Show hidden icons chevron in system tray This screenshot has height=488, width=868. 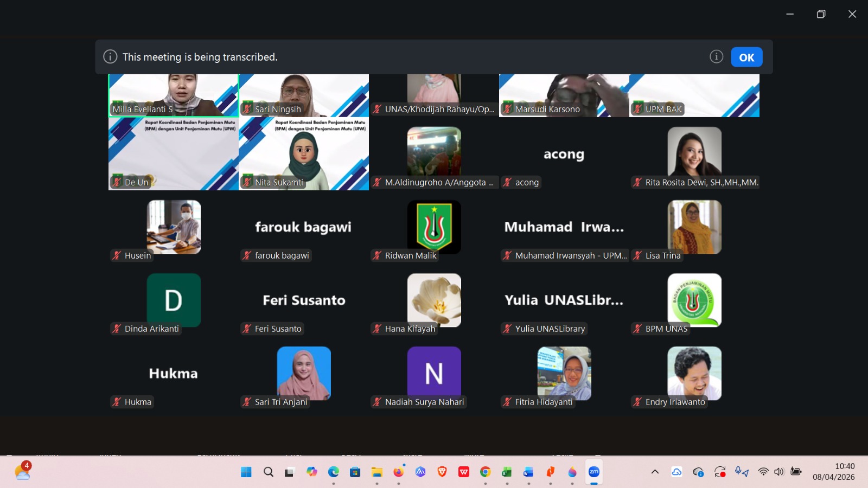(x=655, y=472)
